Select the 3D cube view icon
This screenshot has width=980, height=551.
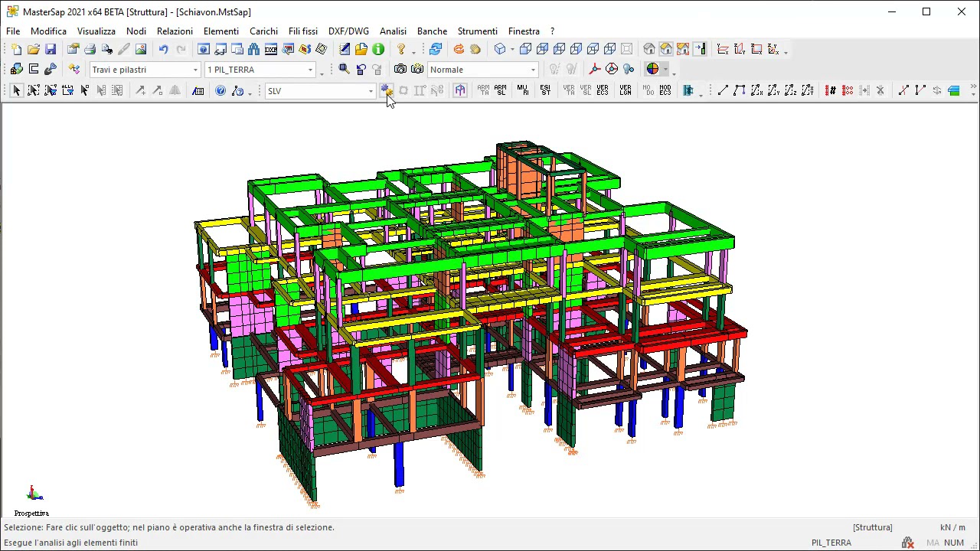click(x=500, y=49)
